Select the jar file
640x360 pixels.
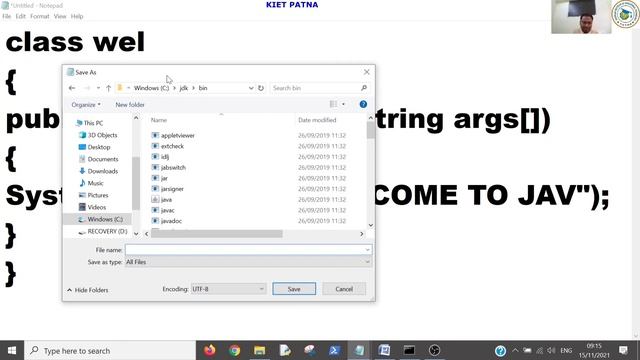[x=164, y=178]
